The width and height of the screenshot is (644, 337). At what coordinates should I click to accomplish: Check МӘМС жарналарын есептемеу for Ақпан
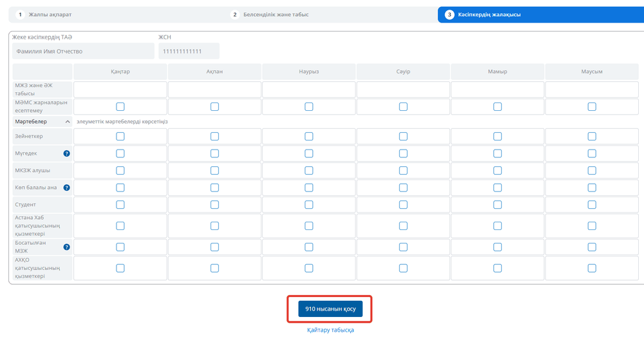[215, 106]
